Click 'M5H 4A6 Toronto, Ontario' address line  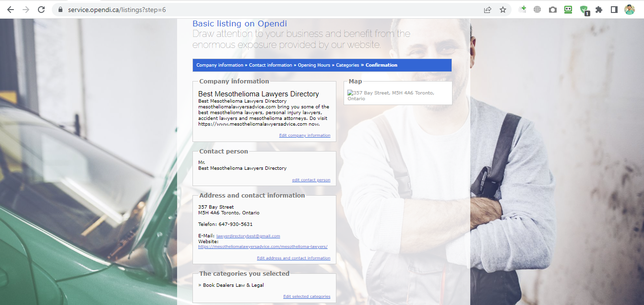(229, 213)
